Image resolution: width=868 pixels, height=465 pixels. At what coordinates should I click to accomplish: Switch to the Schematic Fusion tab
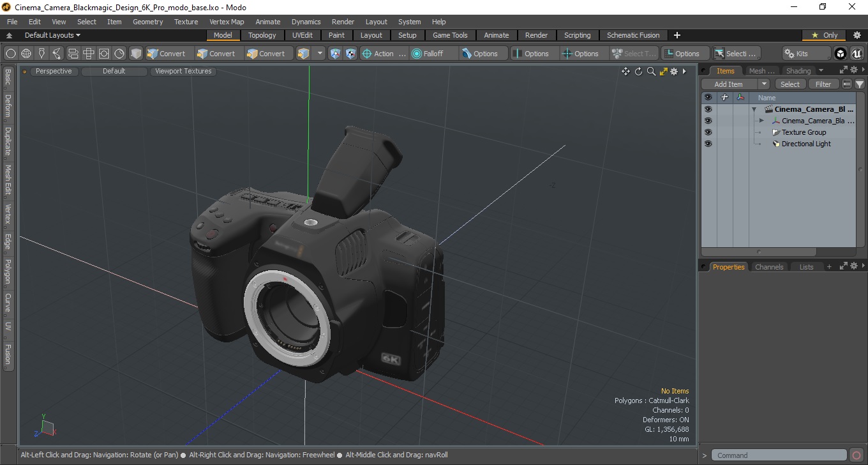pos(633,35)
